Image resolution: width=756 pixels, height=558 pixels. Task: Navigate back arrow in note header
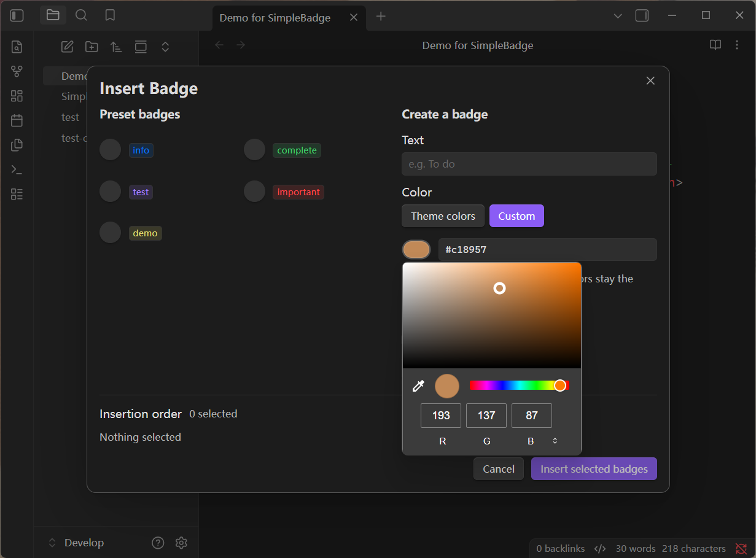click(219, 45)
